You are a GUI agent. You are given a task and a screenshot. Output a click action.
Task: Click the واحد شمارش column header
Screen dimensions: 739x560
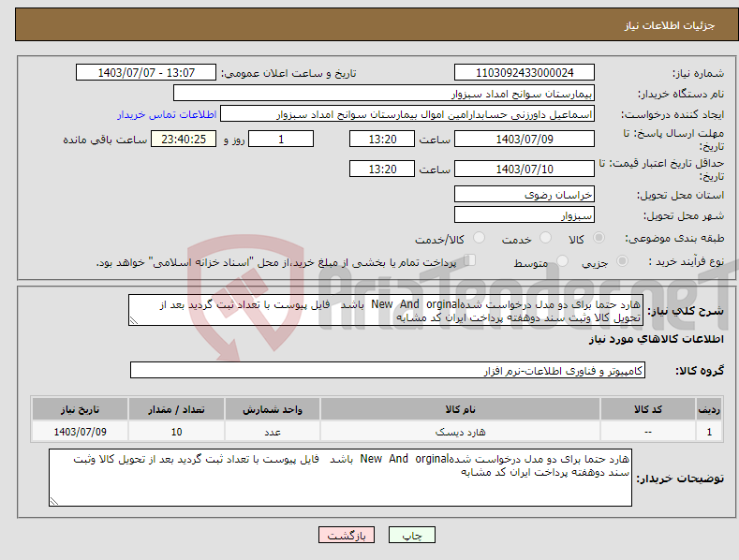273,409
